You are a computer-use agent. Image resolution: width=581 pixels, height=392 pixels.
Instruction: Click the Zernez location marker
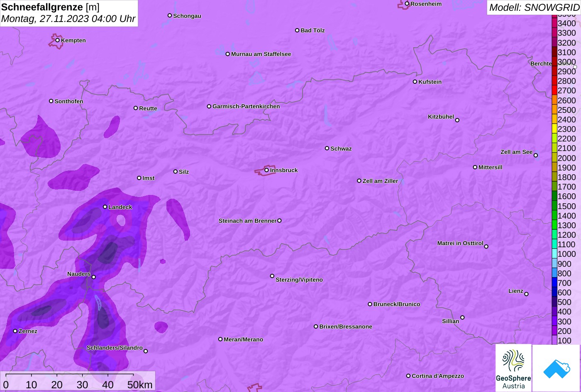point(15,331)
